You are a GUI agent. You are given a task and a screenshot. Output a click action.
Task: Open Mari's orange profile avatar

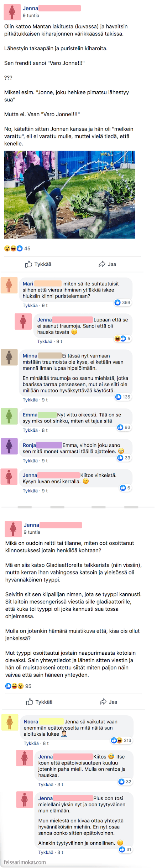point(9,285)
